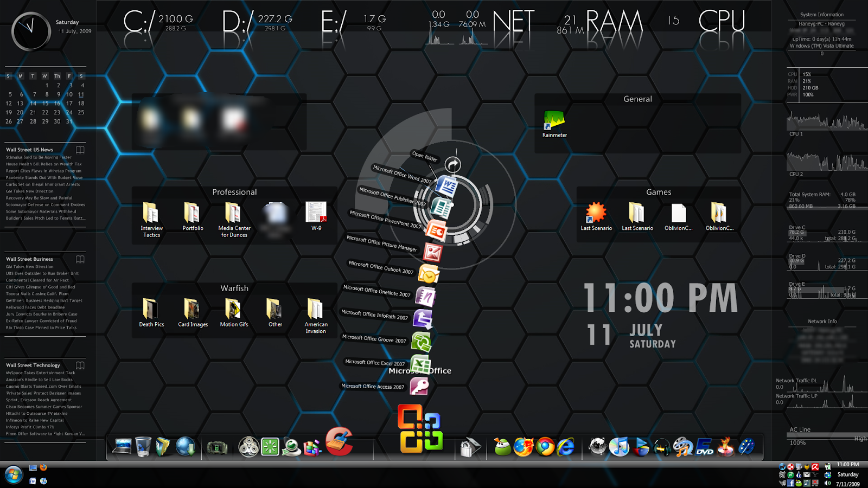Open the W-9 PDF file
868x488 pixels.
point(316,216)
